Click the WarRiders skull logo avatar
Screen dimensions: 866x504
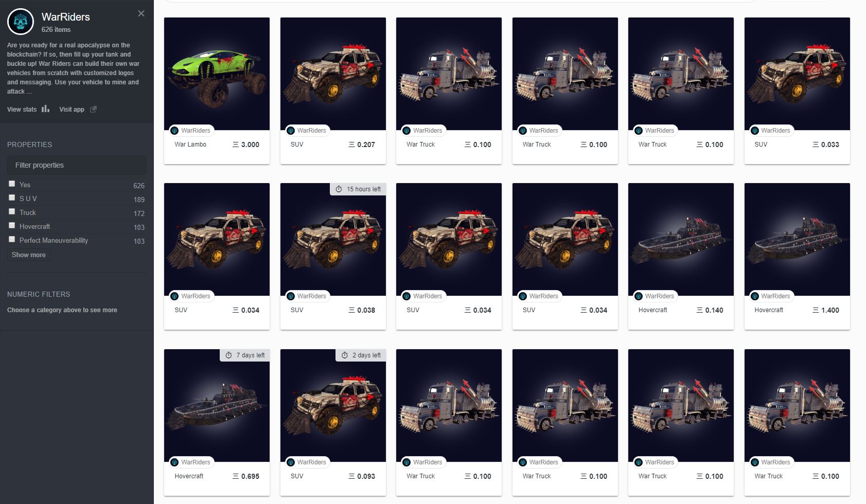click(21, 22)
